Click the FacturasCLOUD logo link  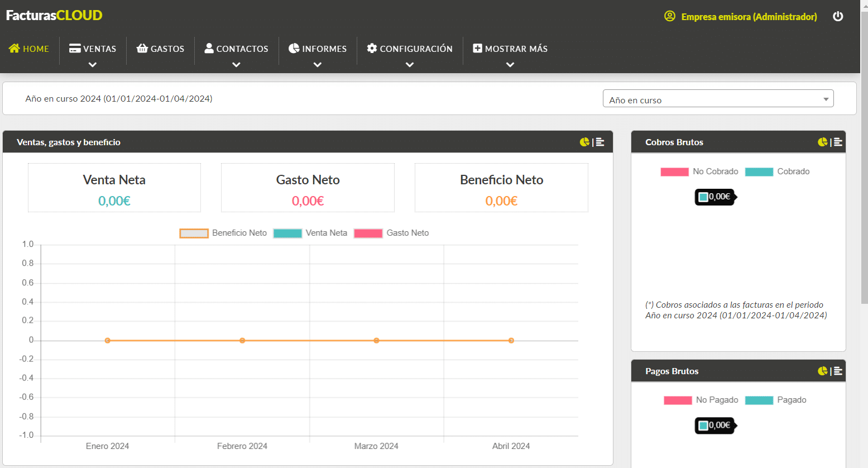tap(54, 15)
